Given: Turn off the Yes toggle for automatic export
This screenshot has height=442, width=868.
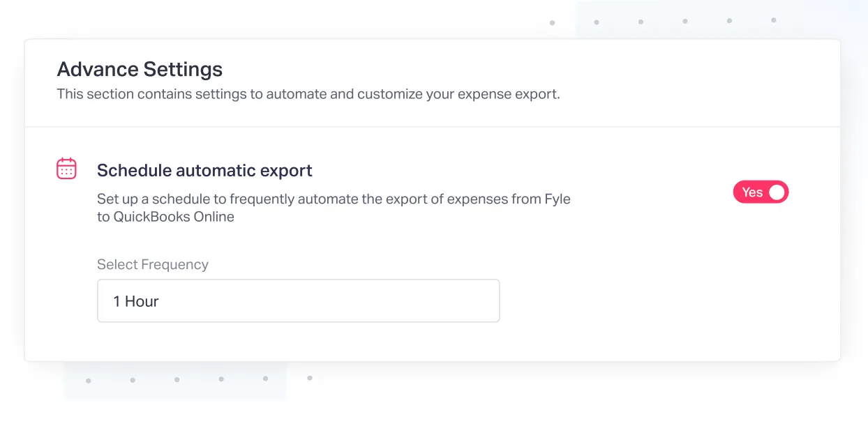Looking at the screenshot, I should (x=761, y=192).
